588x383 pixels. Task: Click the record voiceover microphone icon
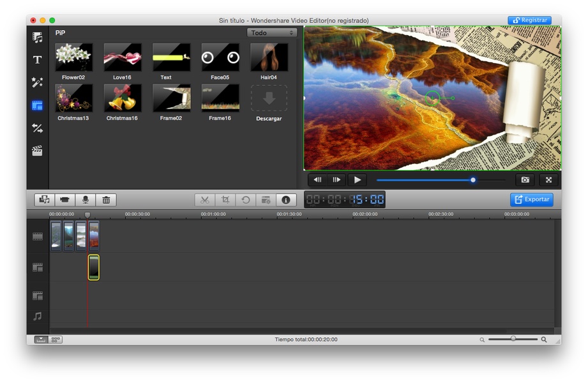[85, 200]
